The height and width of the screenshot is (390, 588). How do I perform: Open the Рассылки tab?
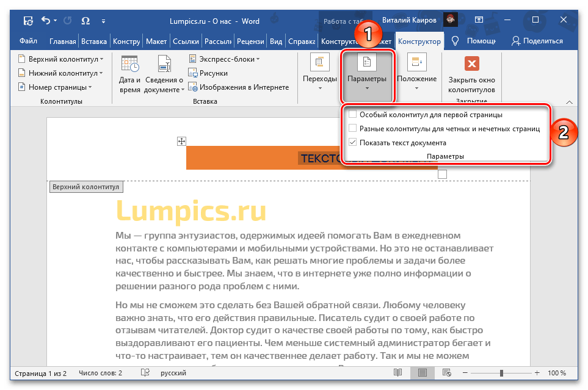pos(218,42)
